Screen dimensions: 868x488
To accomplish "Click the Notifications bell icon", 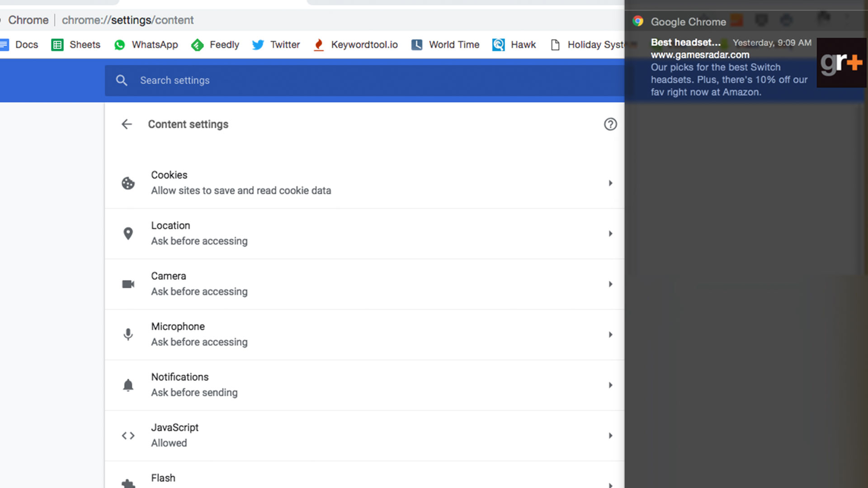I will pos(127,385).
